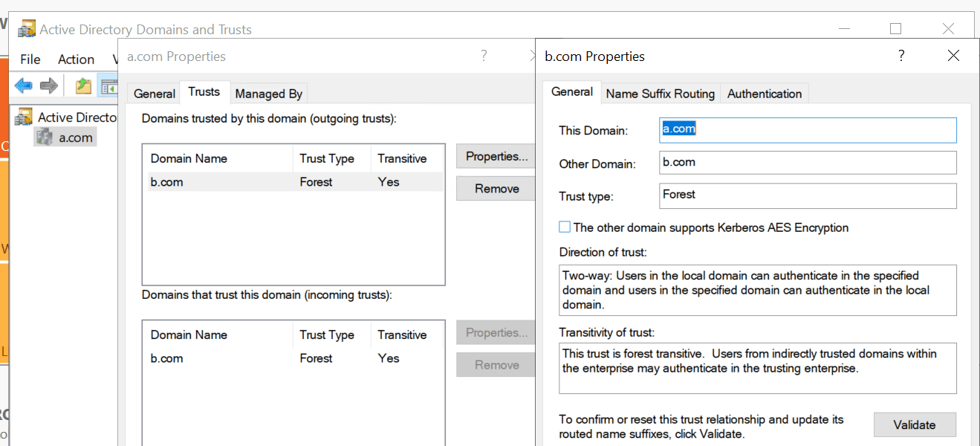The image size is (980, 446).
Task: Click the help button in a.com Properties
Action: pos(484,56)
